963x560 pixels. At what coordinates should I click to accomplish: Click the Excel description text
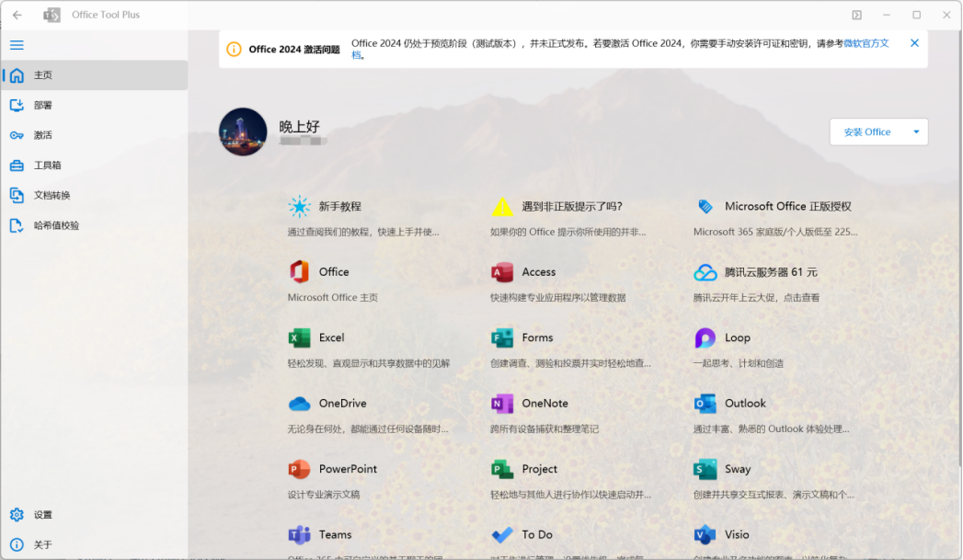point(369,363)
